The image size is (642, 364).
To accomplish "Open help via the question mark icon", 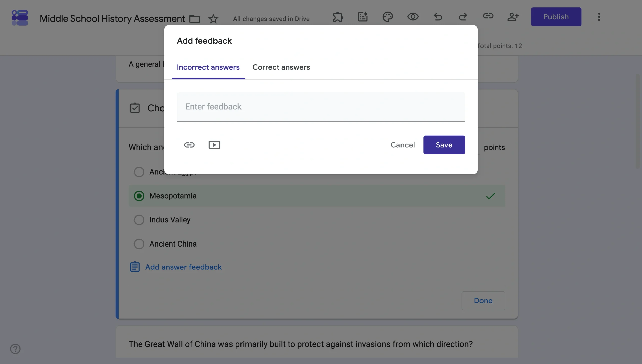I will [x=15, y=349].
